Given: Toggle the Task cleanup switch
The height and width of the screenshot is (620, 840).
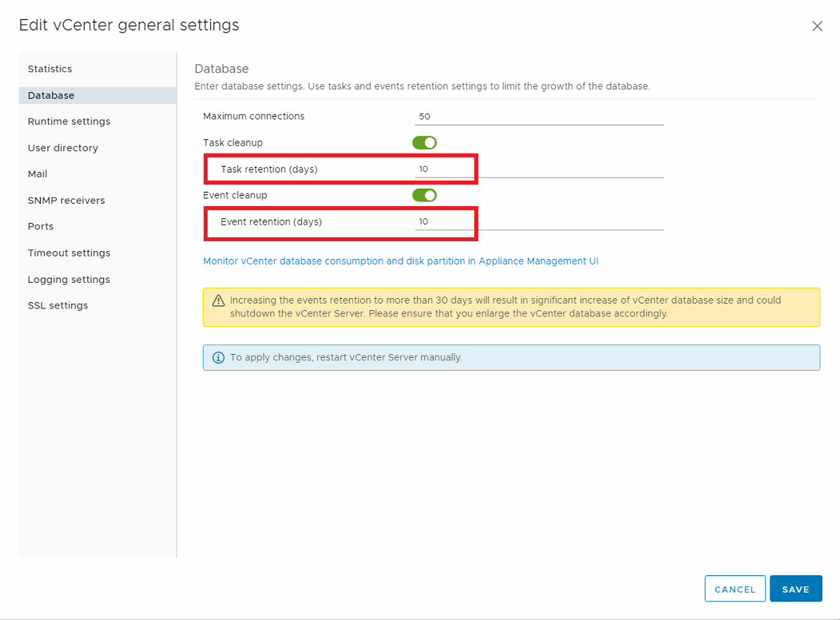Looking at the screenshot, I should 424,142.
